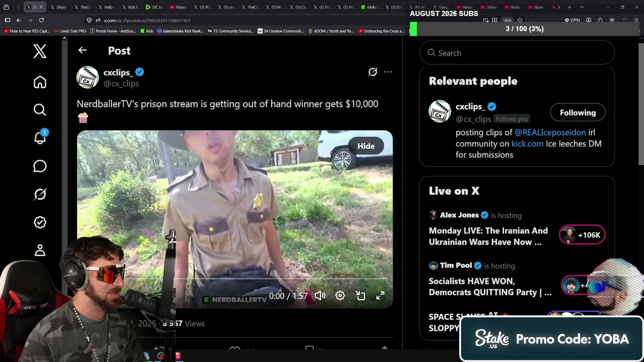The width and height of the screenshot is (644, 362).
Task: Close the active X tab
Action: coord(41,7)
